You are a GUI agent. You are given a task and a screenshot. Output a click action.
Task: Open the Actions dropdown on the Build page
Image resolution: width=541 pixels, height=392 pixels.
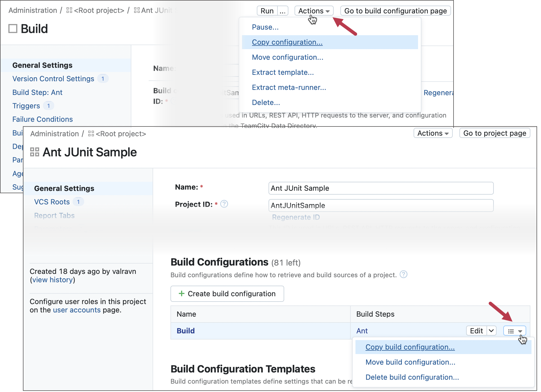[314, 11]
